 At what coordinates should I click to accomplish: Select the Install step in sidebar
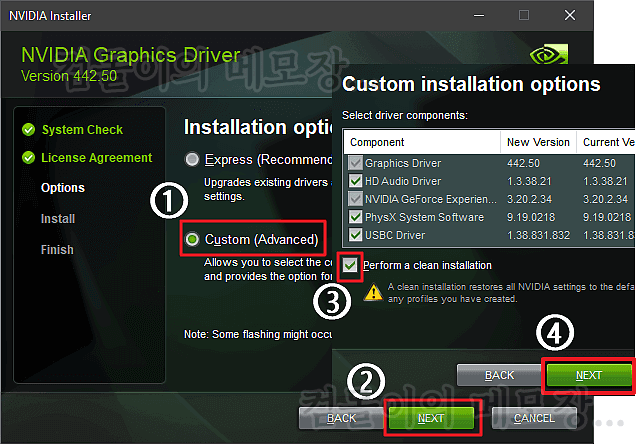click(x=58, y=219)
